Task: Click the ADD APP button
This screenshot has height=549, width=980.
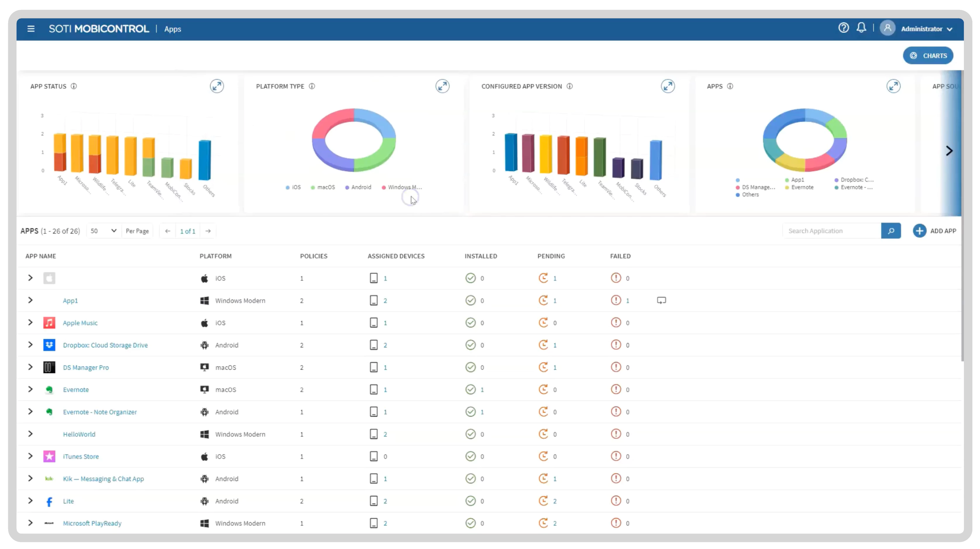Action: click(934, 231)
